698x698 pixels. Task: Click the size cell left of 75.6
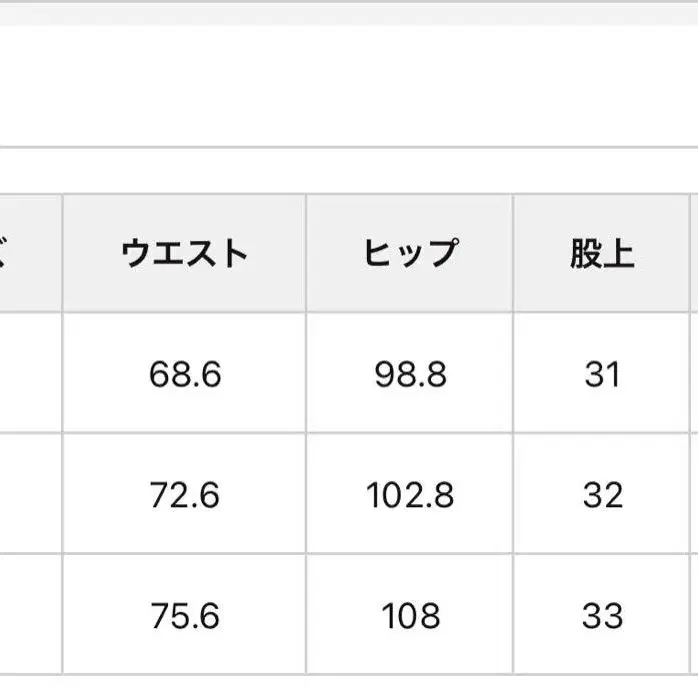(30, 615)
